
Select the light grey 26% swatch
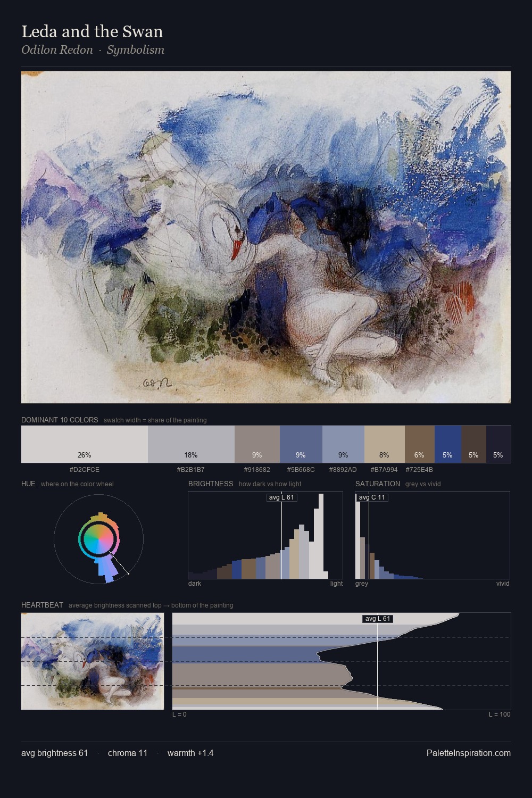pyautogui.click(x=85, y=444)
